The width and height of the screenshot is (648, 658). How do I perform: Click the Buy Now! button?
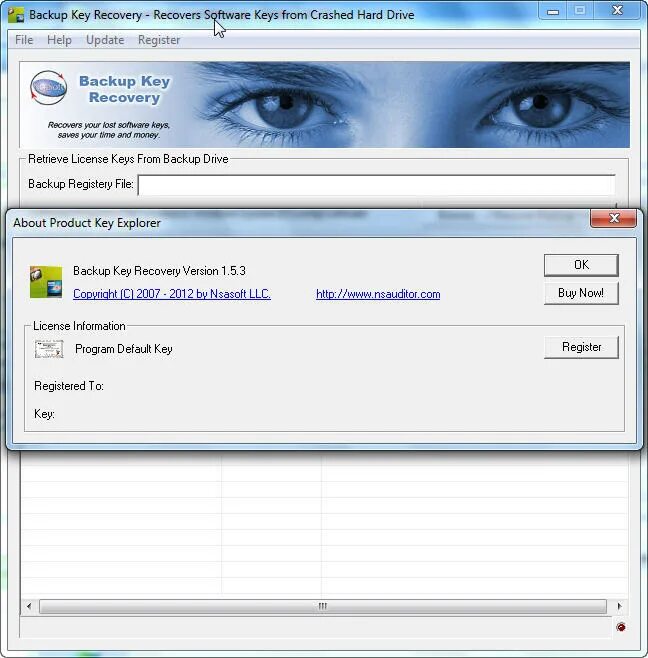(581, 293)
